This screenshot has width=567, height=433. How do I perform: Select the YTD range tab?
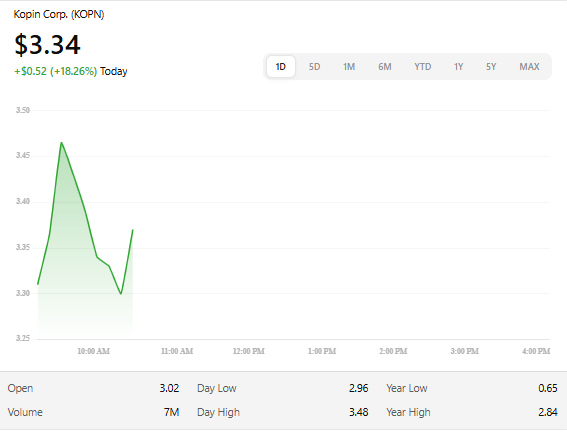pos(423,67)
